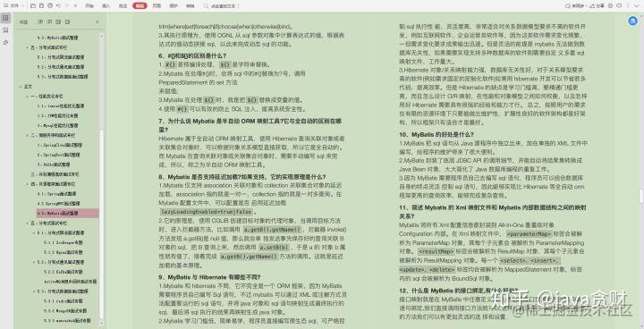Image resolution: width=644 pixels, height=329 pixels.
Task: Switch to the 插入 tab
Action: [106, 5]
